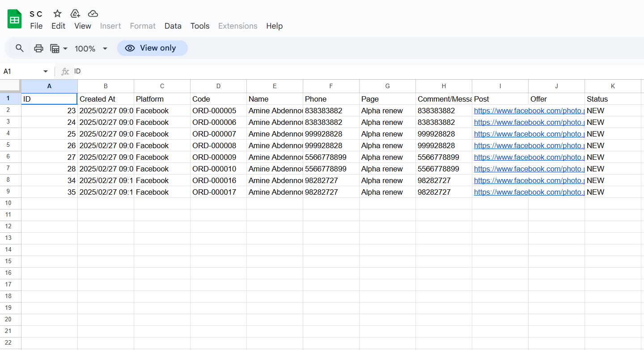
Task: Open Facebook photo link in row 2
Action: click(529, 111)
